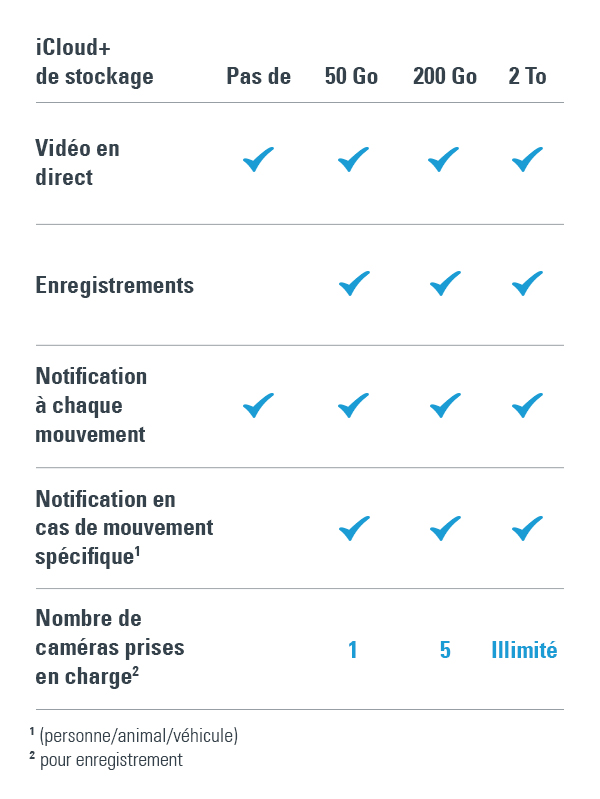Image resolution: width=600 pixels, height=799 pixels.
Task: Click the Illimité camera count value
Action: coord(524,650)
